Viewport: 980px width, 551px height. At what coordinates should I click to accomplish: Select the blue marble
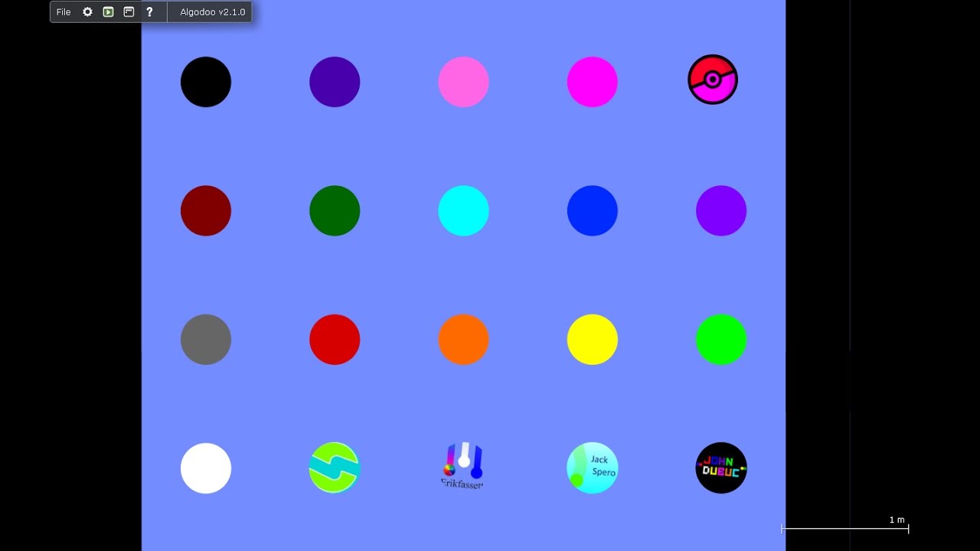[593, 210]
